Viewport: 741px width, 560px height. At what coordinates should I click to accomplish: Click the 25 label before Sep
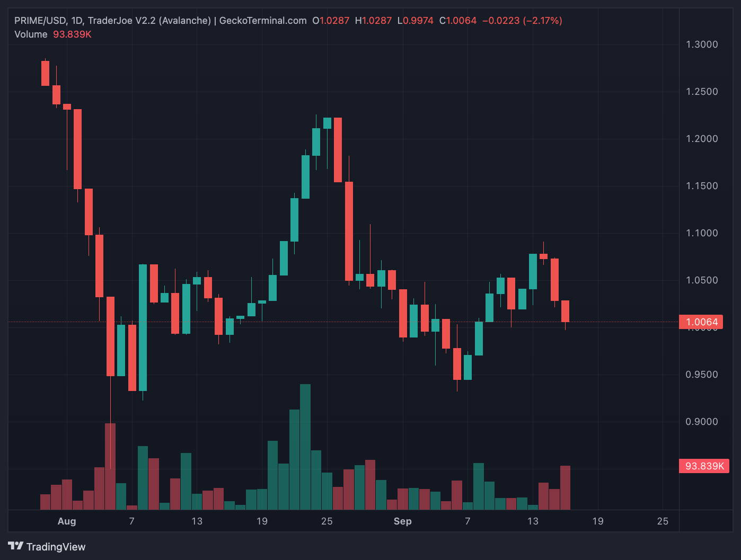coord(327,521)
